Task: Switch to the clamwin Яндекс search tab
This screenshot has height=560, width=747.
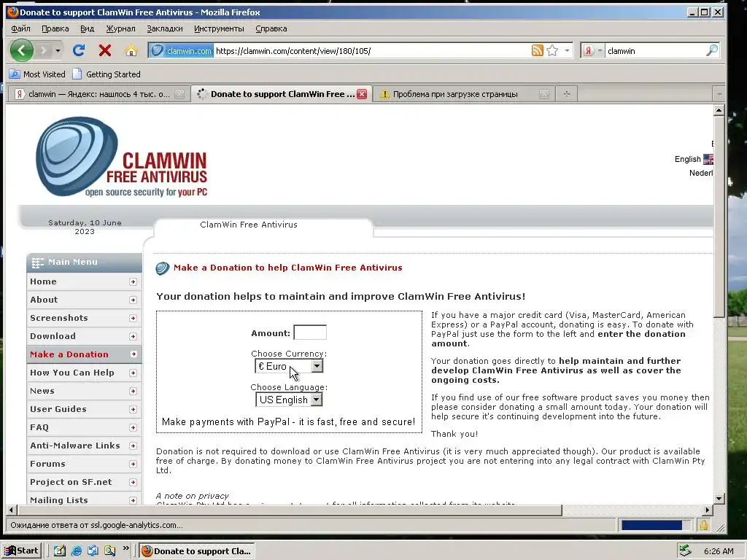Action: click(x=98, y=94)
